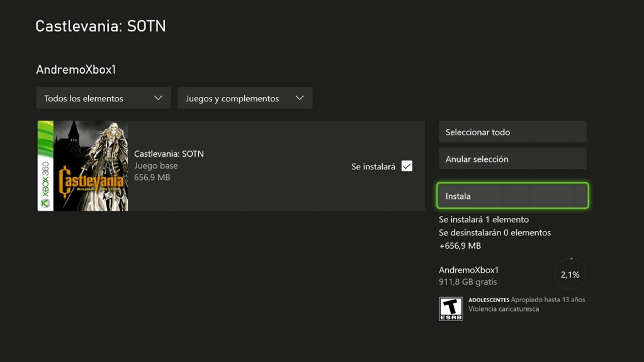
Task: Uncheck the Se instalará checkbox
Action: point(407,166)
